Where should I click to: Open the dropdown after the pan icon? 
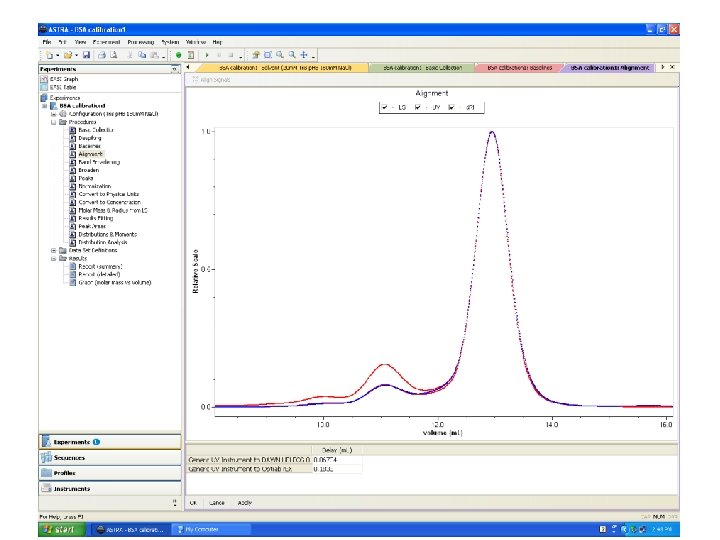pyautogui.click(x=313, y=56)
